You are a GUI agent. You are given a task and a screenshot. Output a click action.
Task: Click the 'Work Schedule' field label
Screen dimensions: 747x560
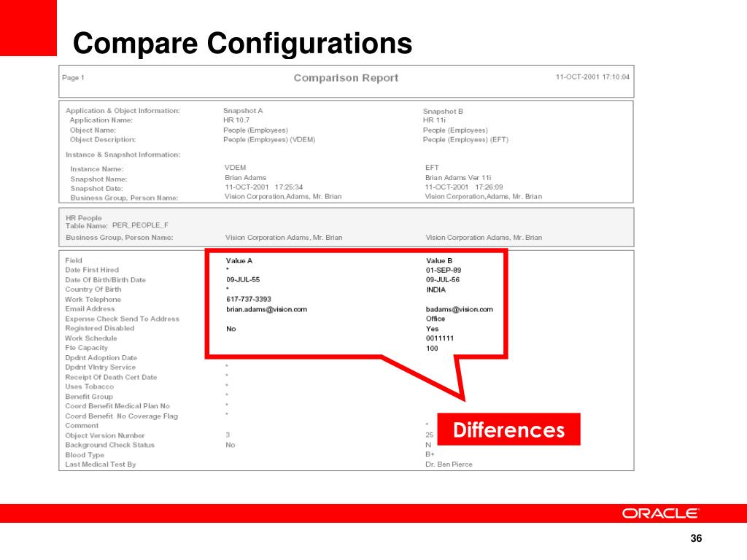pyautogui.click(x=91, y=338)
